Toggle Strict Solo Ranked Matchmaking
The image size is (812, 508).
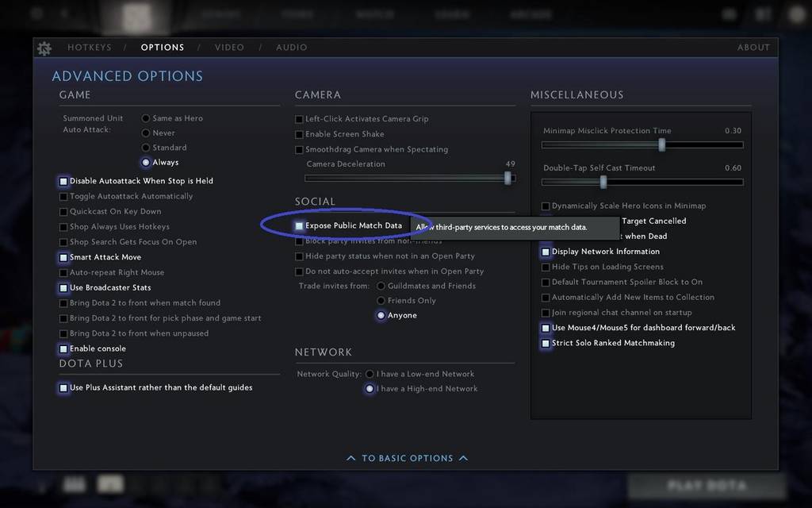click(x=546, y=344)
